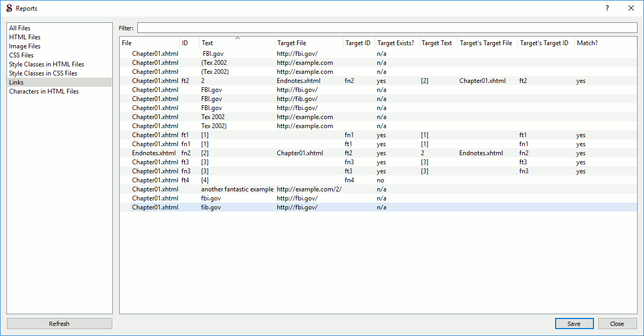
Task: Sort by the ID column header
Action: coord(189,43)
